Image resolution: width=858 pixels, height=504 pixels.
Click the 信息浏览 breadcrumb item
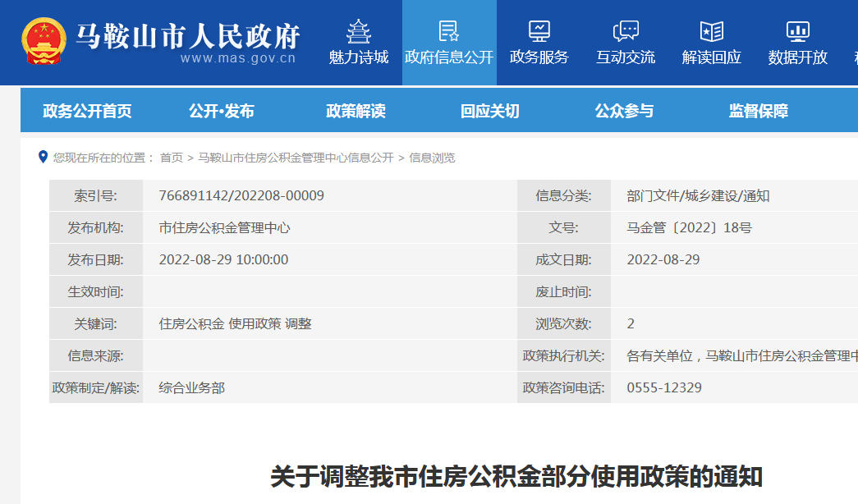(x=432, y=158)
